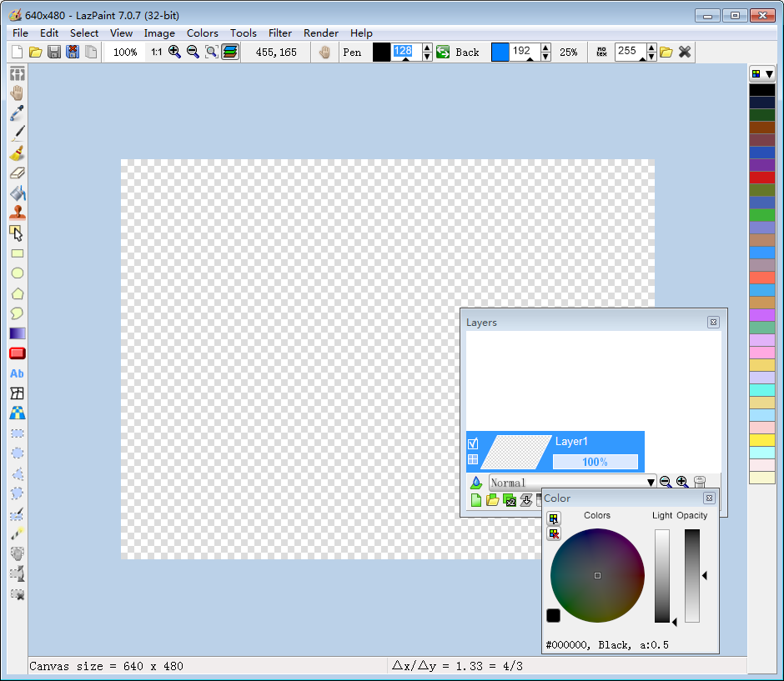Pick the red palette color swatch
Image resolution: width=784 pixels, height=681 pixels.
(762, 178)
